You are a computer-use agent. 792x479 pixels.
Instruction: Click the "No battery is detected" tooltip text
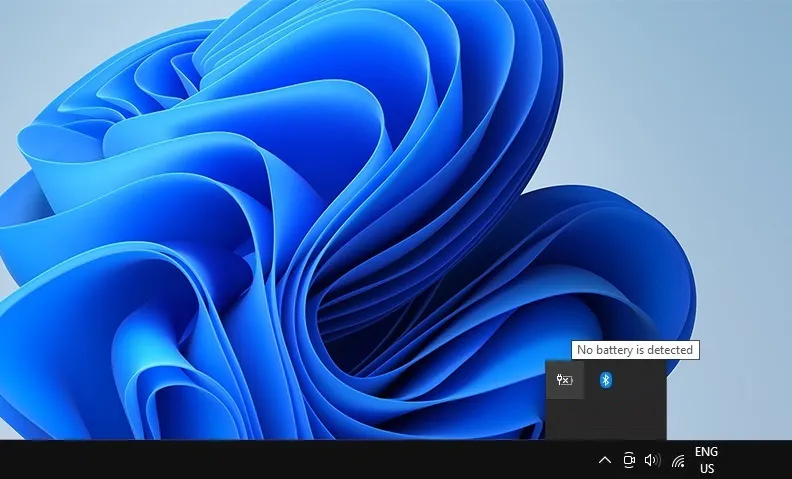(635, 350)
